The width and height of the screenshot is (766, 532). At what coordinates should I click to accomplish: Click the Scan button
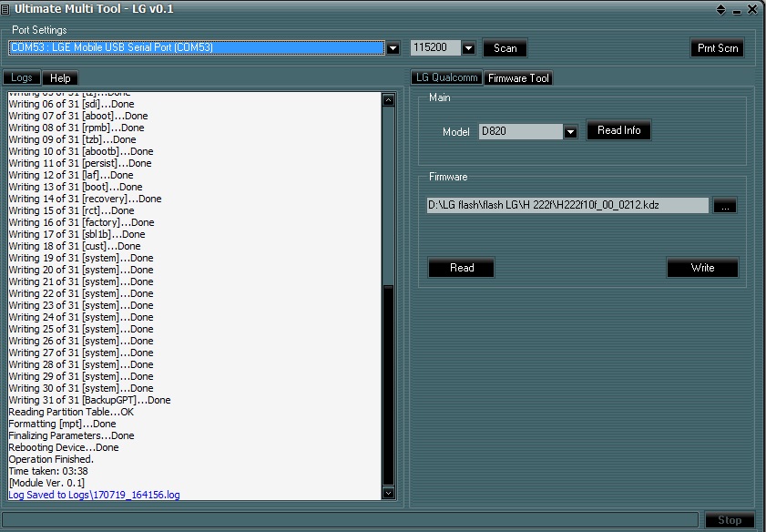(506, 48)
